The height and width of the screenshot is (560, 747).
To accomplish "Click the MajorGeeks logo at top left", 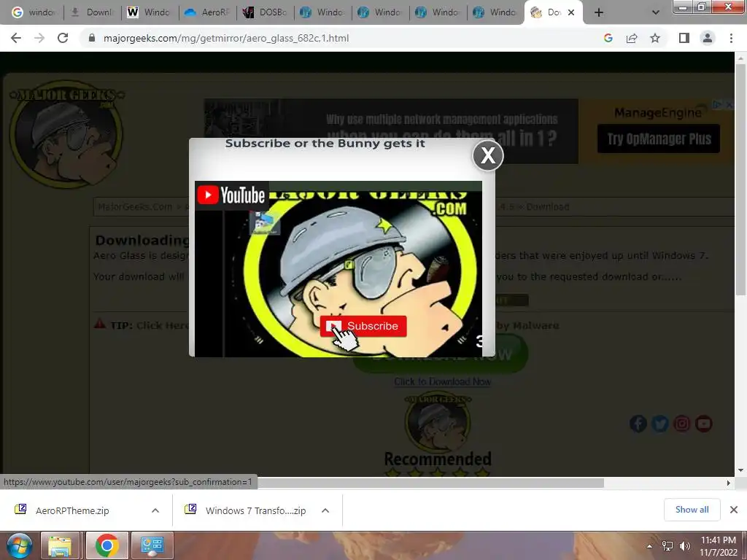I will [x=66, y=134].
